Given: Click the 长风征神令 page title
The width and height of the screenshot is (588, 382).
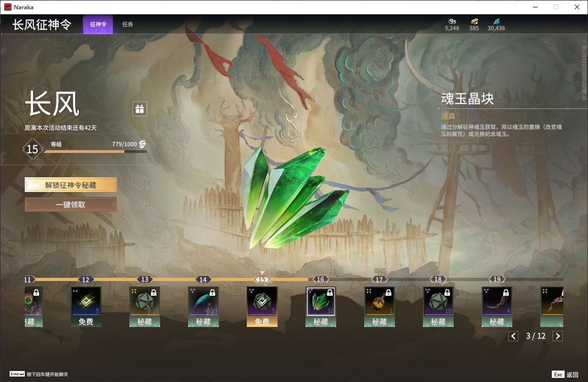Looking at the screenshot, I should pyautogui.click(x=42, y=25).
